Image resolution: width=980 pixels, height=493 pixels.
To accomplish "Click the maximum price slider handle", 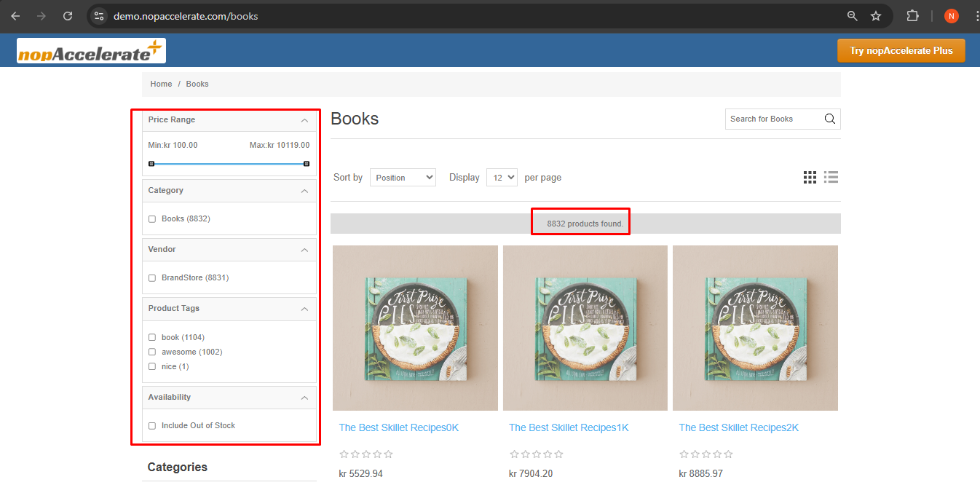I will (307, 164).
